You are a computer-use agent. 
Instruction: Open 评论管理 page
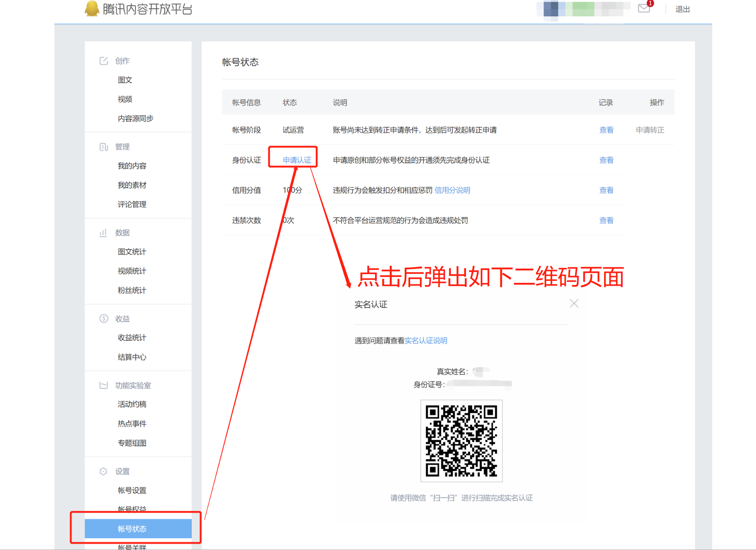tap(132, 204)
